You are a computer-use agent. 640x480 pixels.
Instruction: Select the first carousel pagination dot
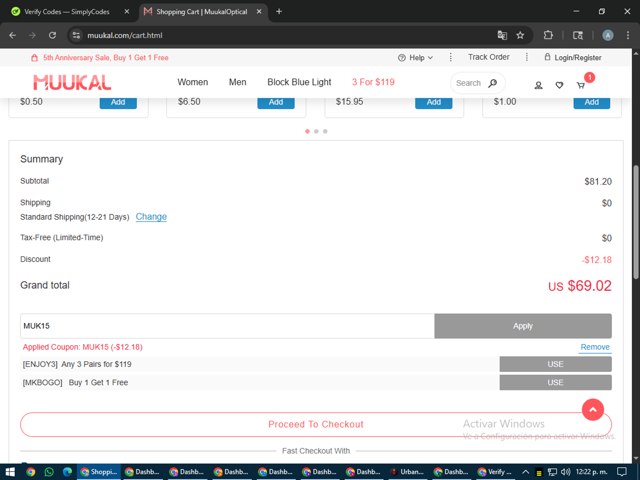point(307,131)
